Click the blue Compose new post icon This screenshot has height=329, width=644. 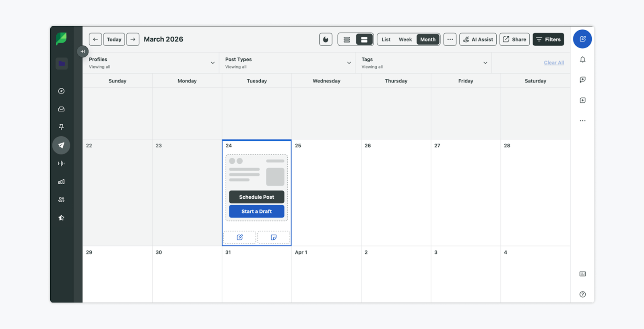pyautogui.click(x=582, y=39)
